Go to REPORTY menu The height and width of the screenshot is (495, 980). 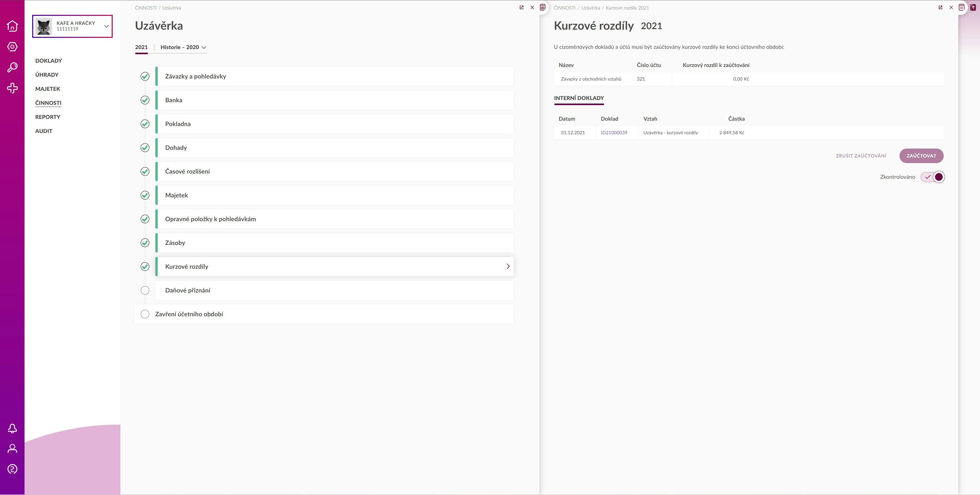click(48, 117)
